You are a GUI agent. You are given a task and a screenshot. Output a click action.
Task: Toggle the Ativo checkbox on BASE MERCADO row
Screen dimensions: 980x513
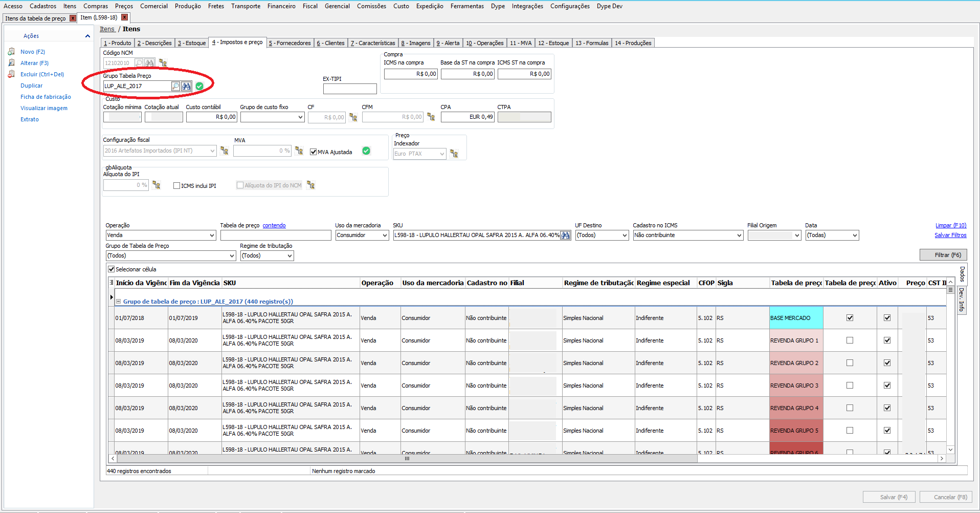tap(887, 318)
